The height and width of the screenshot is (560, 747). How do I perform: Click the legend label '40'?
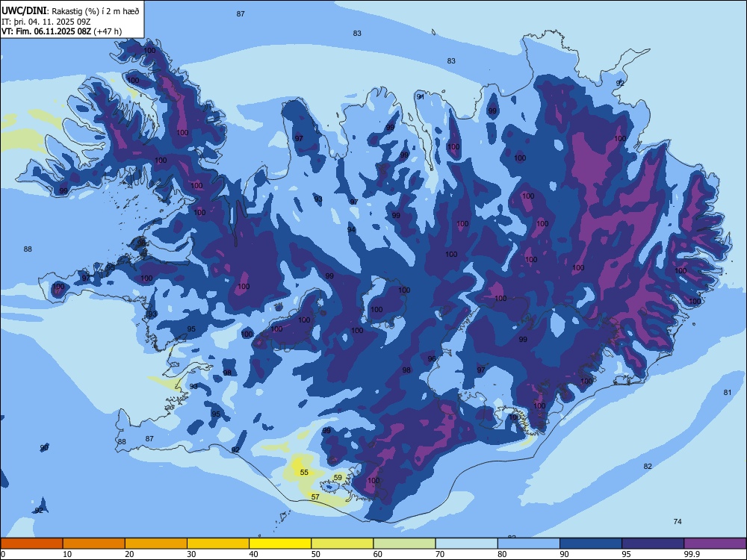[x=253, y=554]
